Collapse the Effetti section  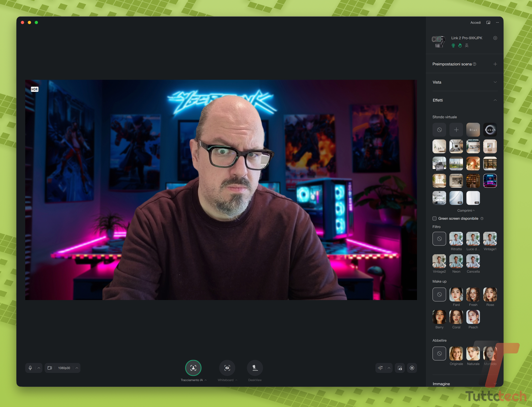pos(495,100)
